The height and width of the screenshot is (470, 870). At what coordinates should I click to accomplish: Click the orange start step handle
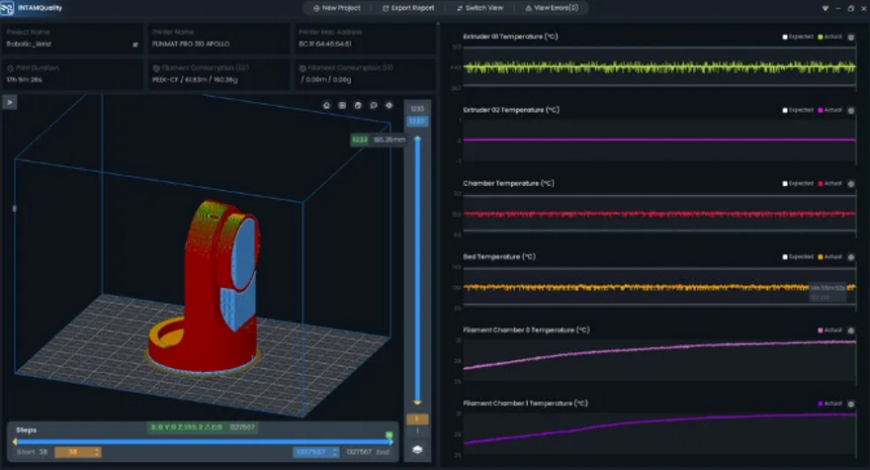tap(15, 442)
